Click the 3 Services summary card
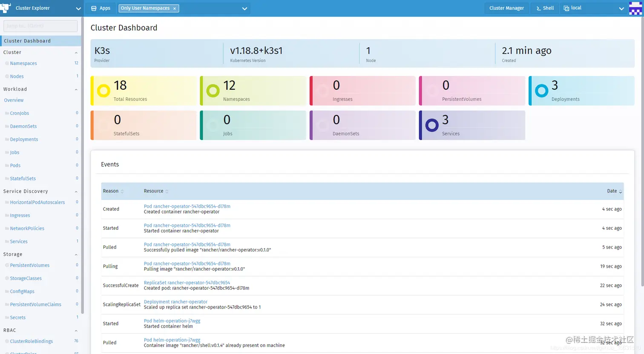 (x=472, y=126)
